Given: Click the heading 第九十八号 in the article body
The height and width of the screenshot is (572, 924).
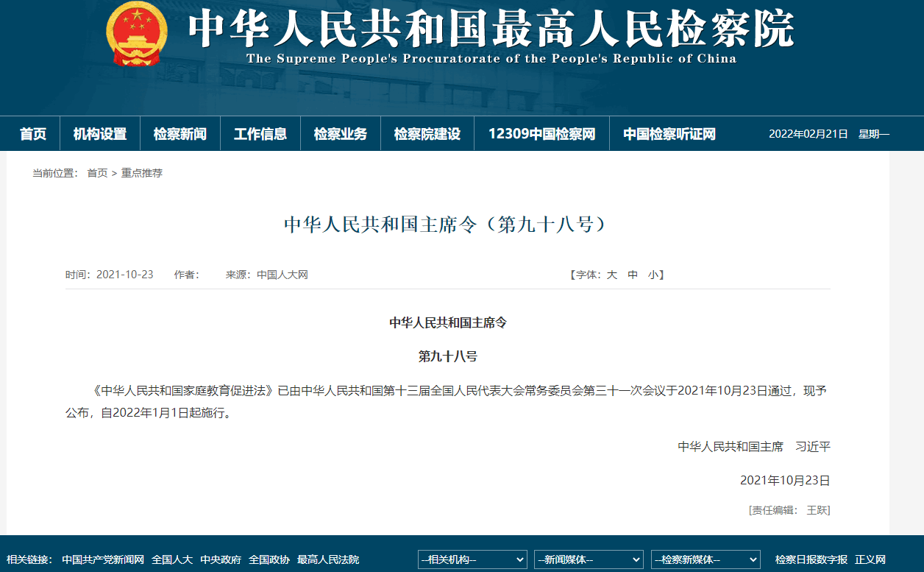Looking at the screenshot, I should pyautogui.click(x=448, y=356).
